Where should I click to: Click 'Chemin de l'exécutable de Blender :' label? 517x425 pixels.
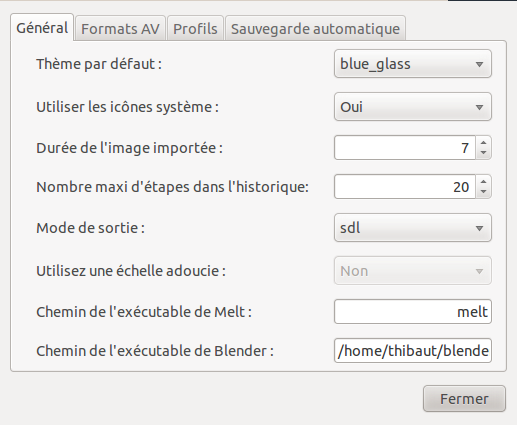coord(155,351)
